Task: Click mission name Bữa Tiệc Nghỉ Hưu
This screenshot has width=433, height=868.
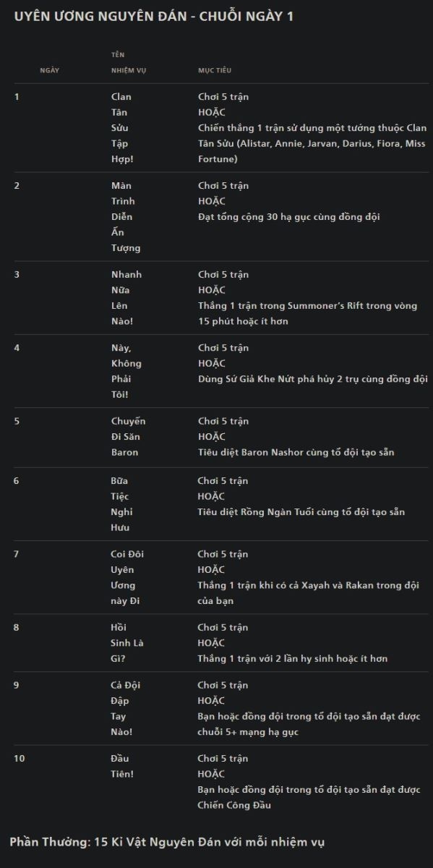Action: click(122, 504)
